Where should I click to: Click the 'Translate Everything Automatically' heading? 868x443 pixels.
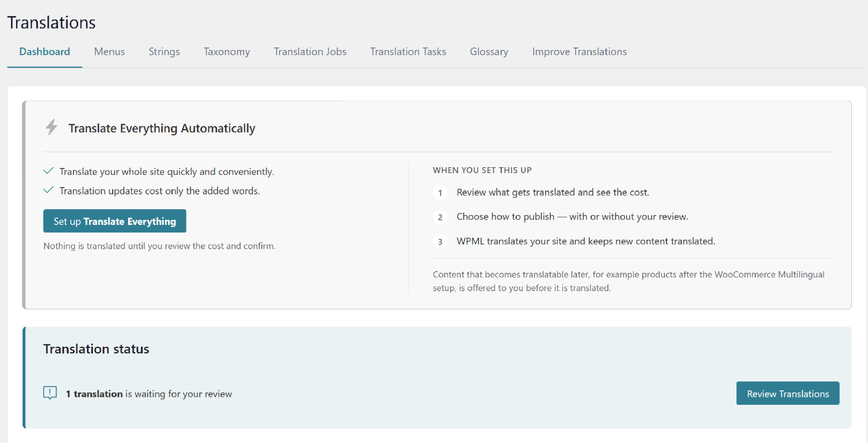[x=162, y=129]
